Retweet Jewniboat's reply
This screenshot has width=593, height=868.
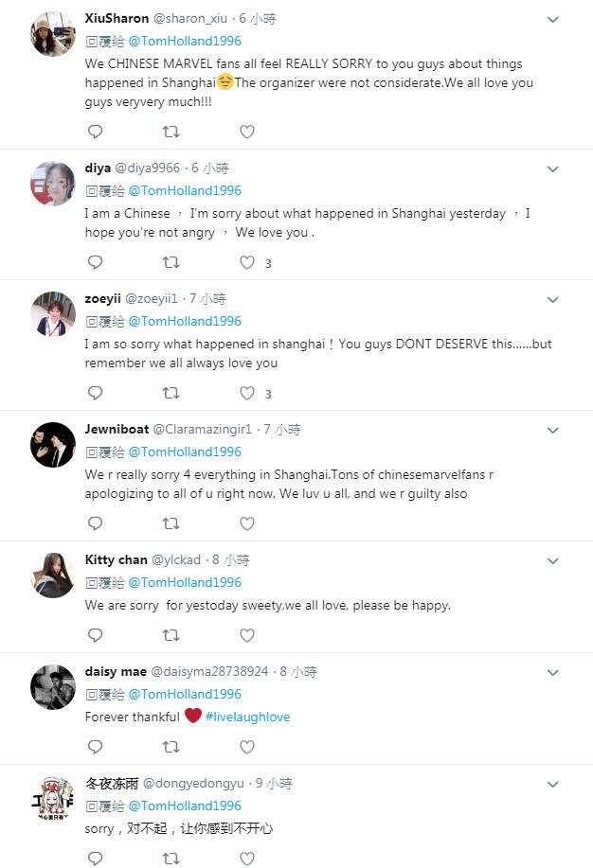(x=171, y=523)
